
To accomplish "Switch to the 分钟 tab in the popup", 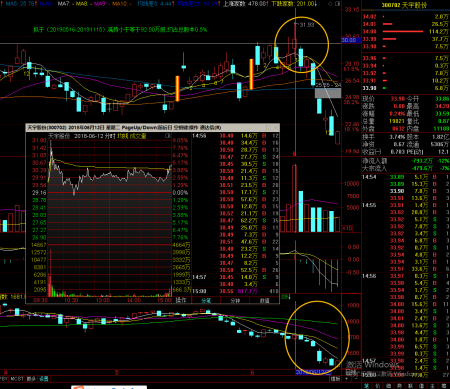I will tap(235, 300).
